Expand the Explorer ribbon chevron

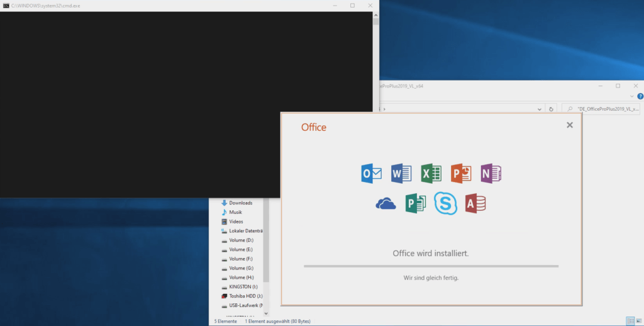coord(632,96)
